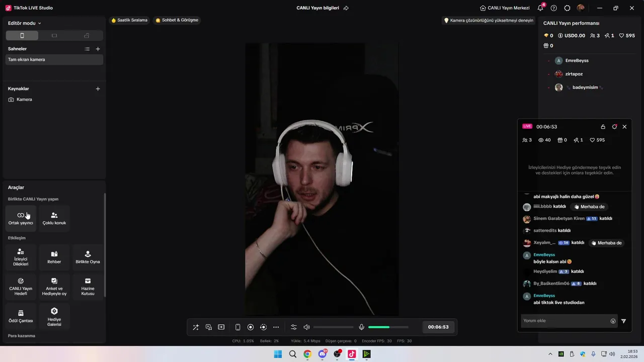Open profile avatar menu
The image size is (644, 362).
click(x=581, y=8)
